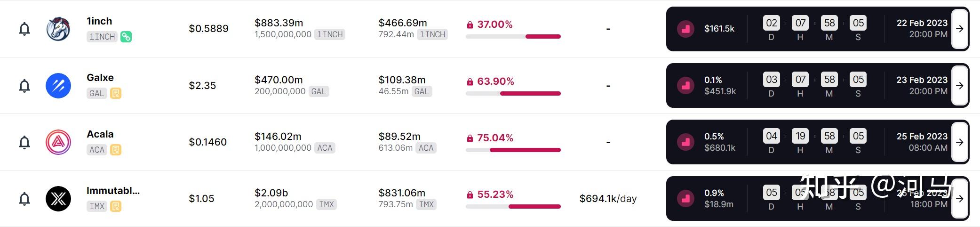Click the Acala token logo
Screen dimensions: 980x227
58,142
